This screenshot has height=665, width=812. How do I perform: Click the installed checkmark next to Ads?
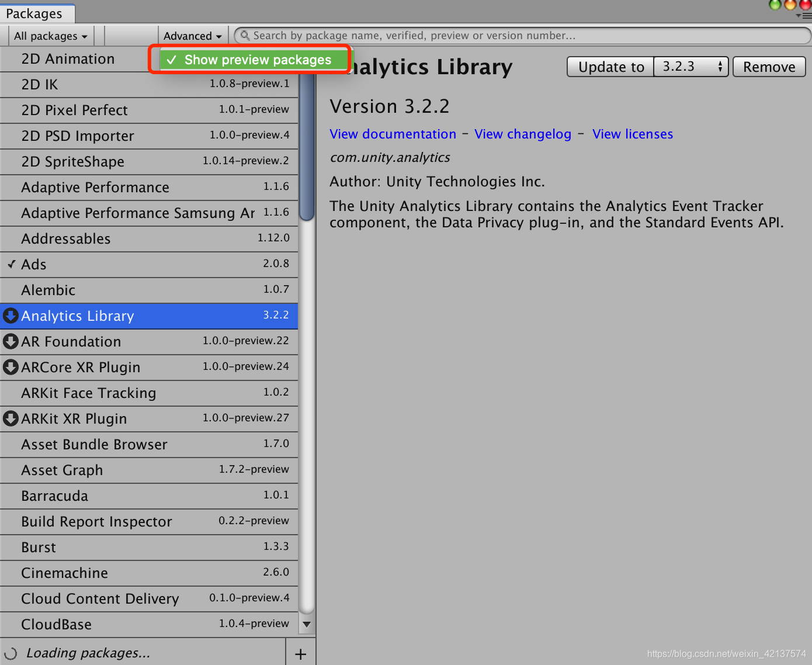tap(11, 264)
